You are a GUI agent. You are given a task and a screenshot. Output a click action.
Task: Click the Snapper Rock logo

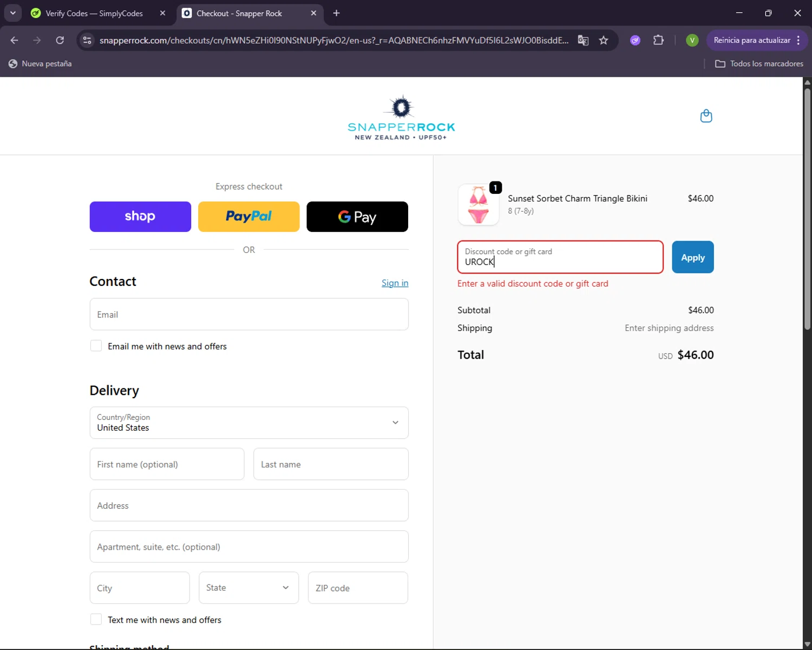pyautogui.click(x=401, y=118)
